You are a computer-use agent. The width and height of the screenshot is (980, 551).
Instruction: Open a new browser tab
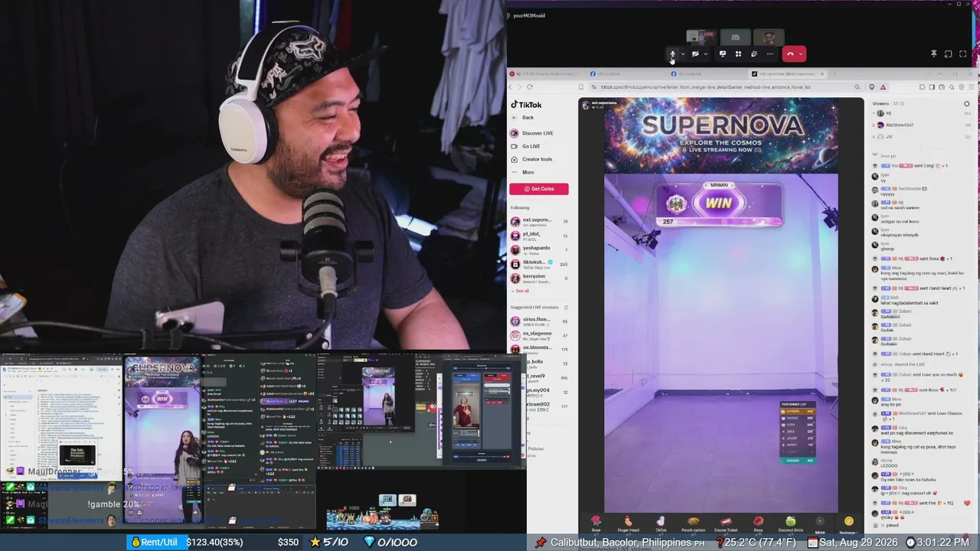[x=833, y=74]
